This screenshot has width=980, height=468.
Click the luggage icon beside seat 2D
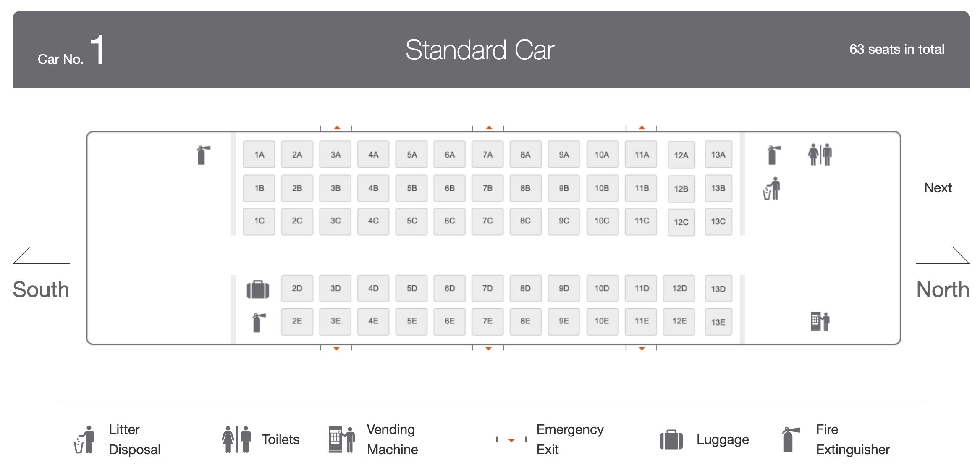pos(258,289)
